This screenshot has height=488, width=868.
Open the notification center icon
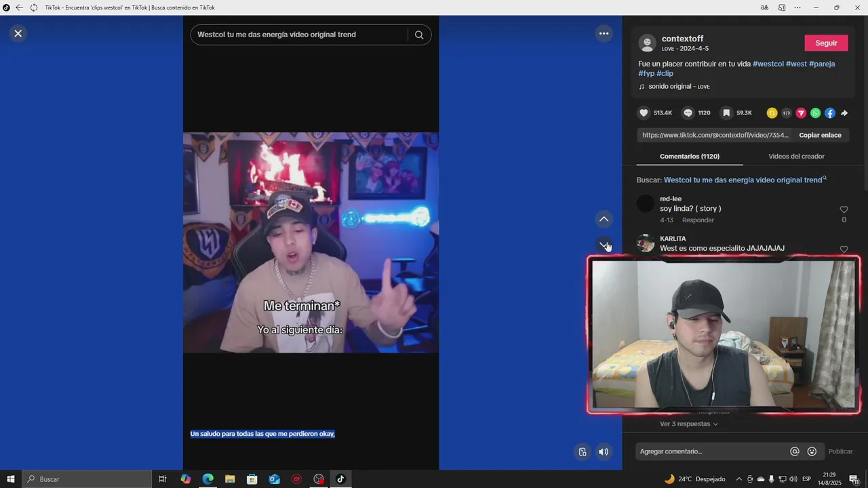[x=854, y=479]
